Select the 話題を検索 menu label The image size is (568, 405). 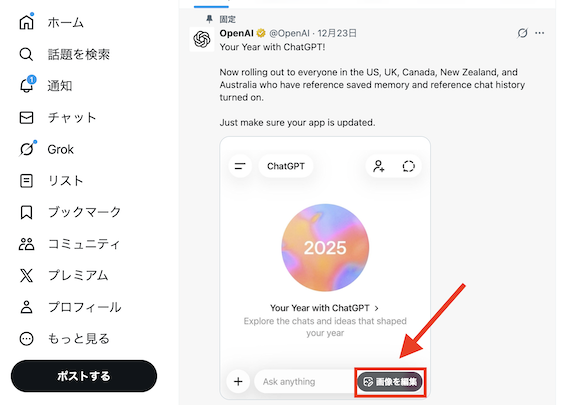click(x=79, y=54)
